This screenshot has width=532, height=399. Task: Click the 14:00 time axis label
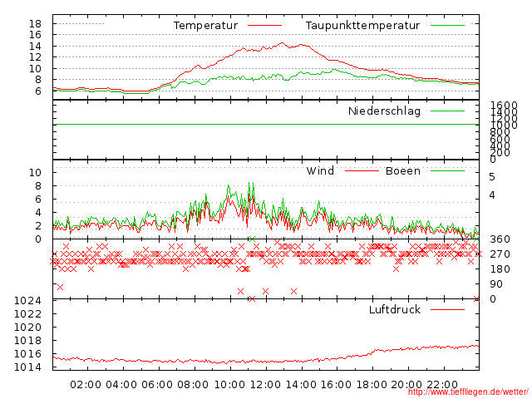point(301,385)
